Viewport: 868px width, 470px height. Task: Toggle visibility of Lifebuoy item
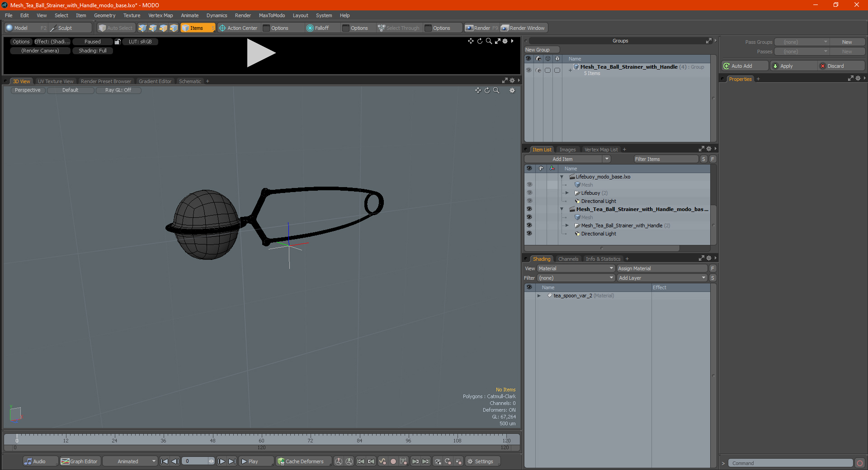[529, 193]
